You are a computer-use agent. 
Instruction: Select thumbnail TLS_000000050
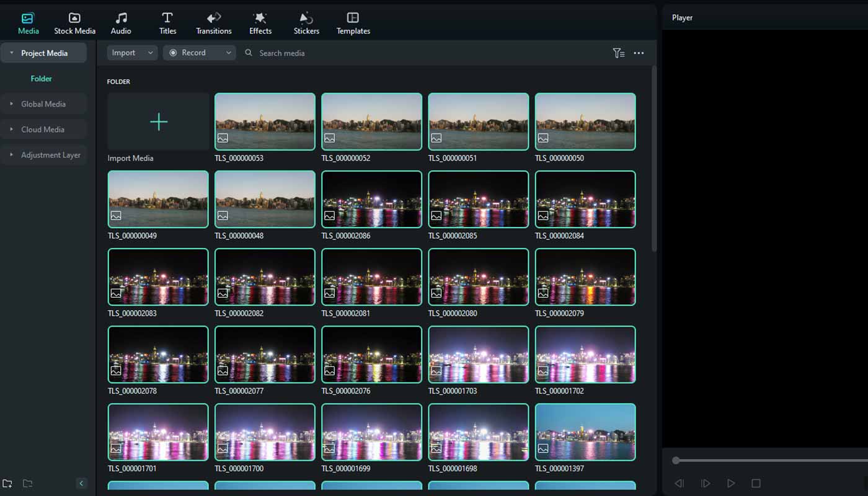(x=585, y=122)
